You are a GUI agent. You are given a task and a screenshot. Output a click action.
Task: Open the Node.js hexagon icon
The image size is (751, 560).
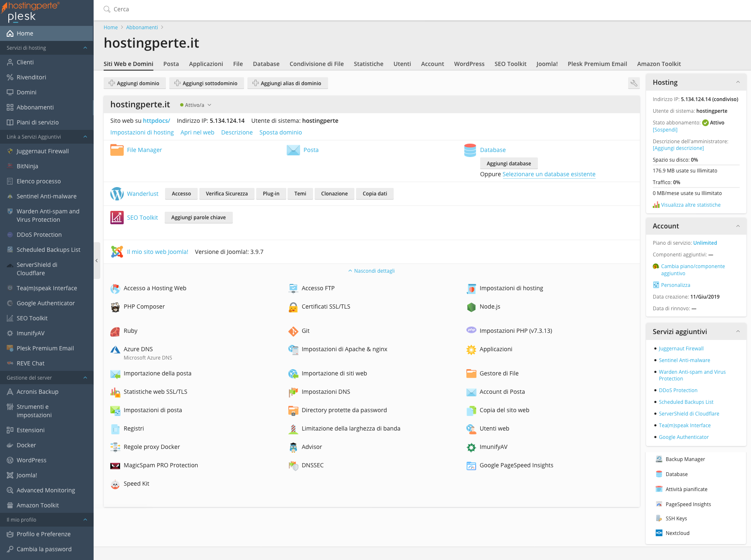[x=471, y=307]
